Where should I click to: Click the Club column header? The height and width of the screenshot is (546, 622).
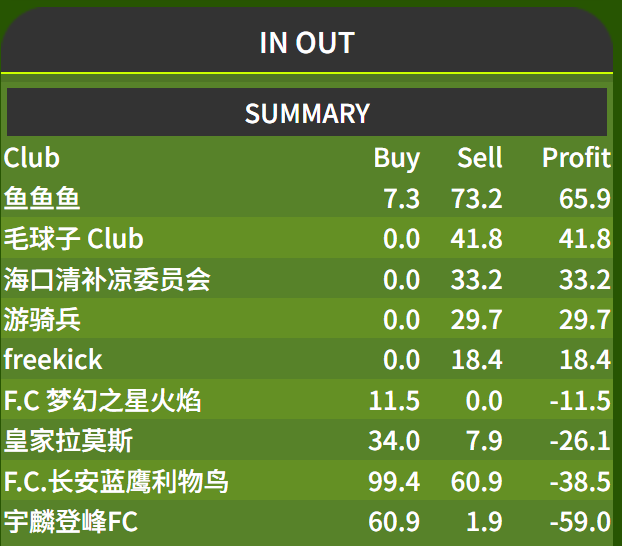[x=32, y=158]
